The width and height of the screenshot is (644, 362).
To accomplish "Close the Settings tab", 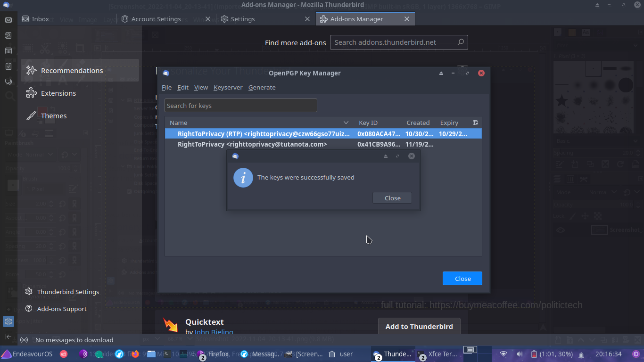I will 307,19.
